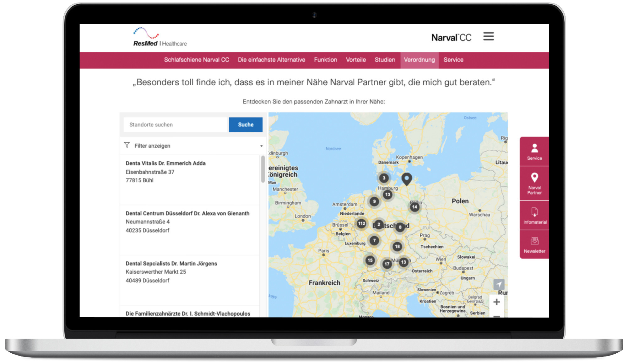Open the hamburger menu icon
Viewport: 628px width, 364px height.
[488, 36]
